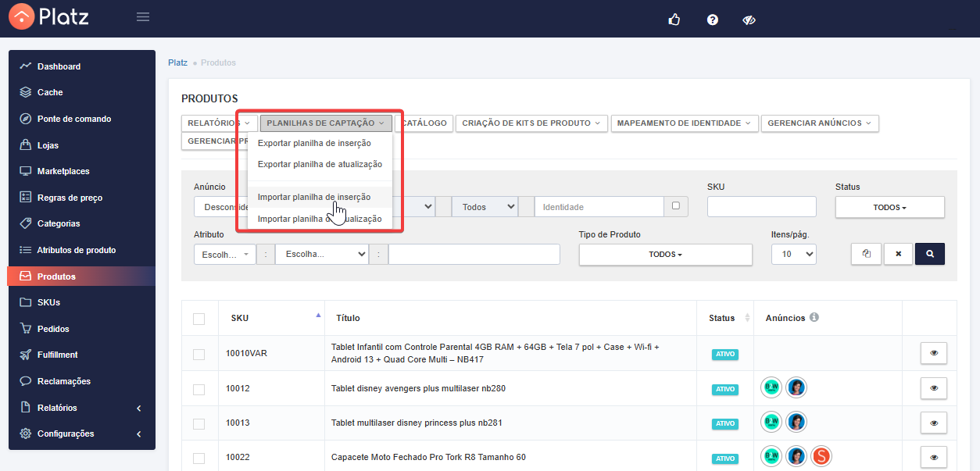Enable the checkbox next to Identidade field
Image resolution: width=980 pixels, height=471 pixels.
(676, 206)
